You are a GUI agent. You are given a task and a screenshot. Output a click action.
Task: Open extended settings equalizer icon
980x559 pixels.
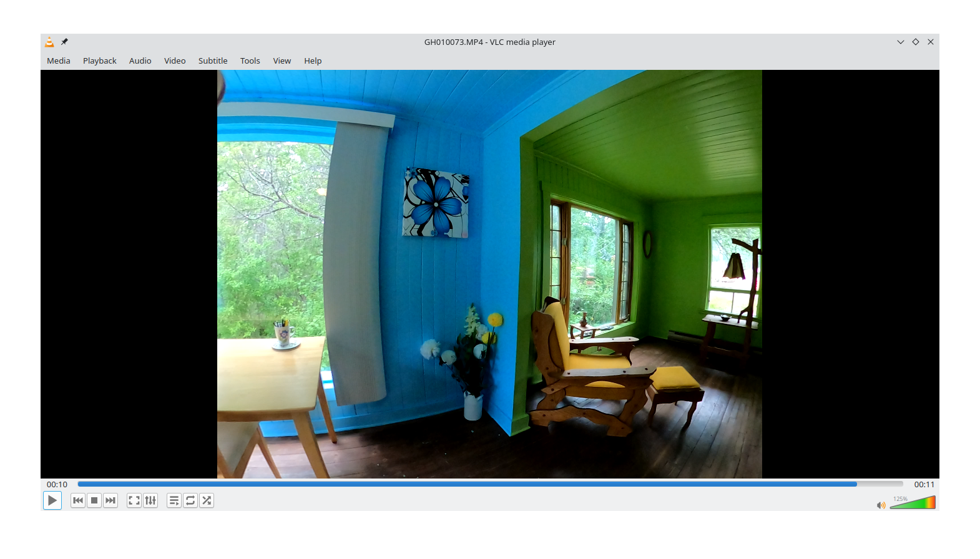tap(150, 500)
